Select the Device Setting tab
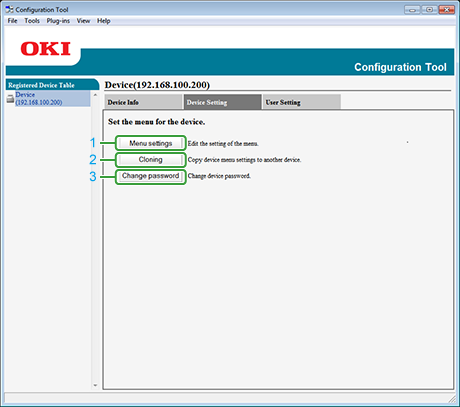 [x=222, y=102]
